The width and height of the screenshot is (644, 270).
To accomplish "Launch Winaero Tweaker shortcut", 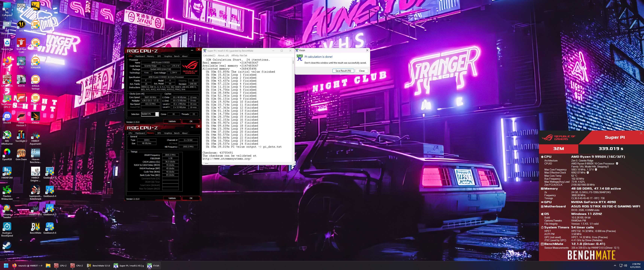I will pyautogui.click(x=7, y=211).
